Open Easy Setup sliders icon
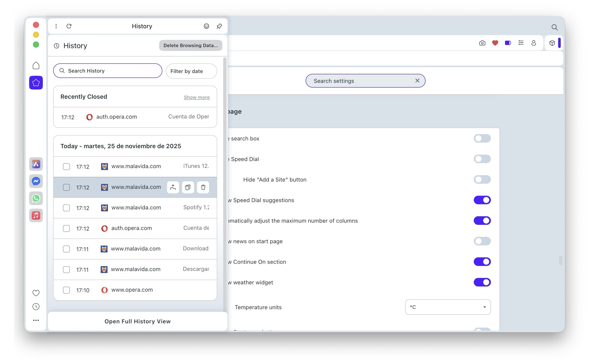 [521, 43]
